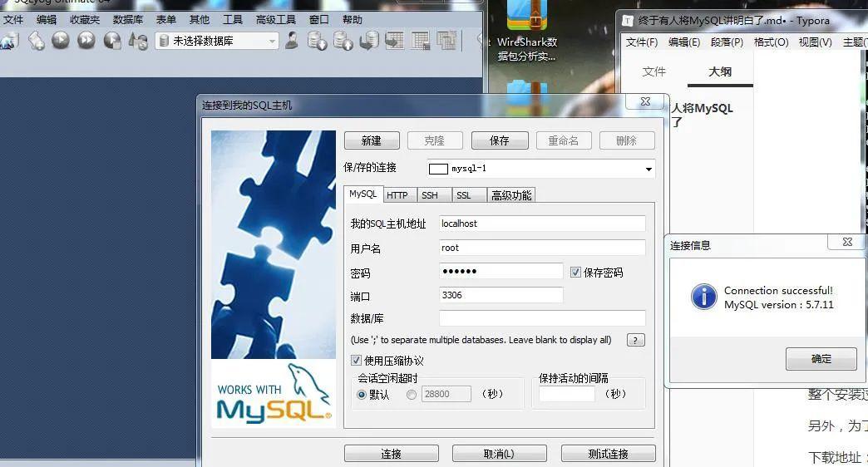This screenshot has width=868, height=467.
Task: Click the connection color swatch beside mysql-1
Action: pyautogui.click(x=438, y=169)
